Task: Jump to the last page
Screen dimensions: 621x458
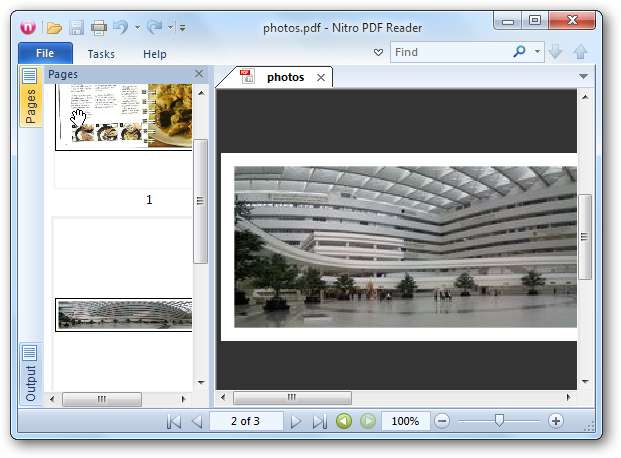Action: click(x=319, y=421)
